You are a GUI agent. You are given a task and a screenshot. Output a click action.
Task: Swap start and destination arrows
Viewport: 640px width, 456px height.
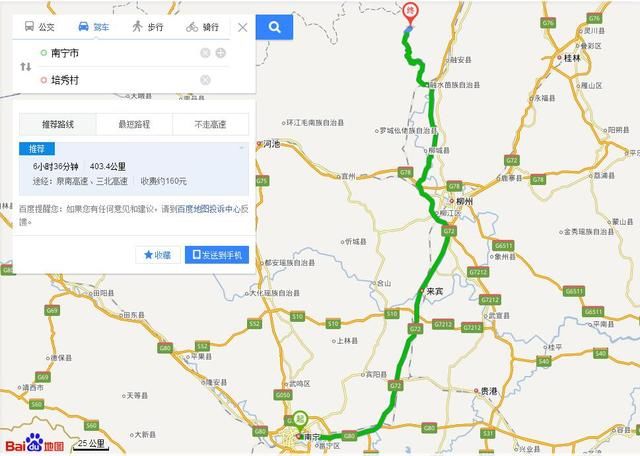click(x=26, y=67)
